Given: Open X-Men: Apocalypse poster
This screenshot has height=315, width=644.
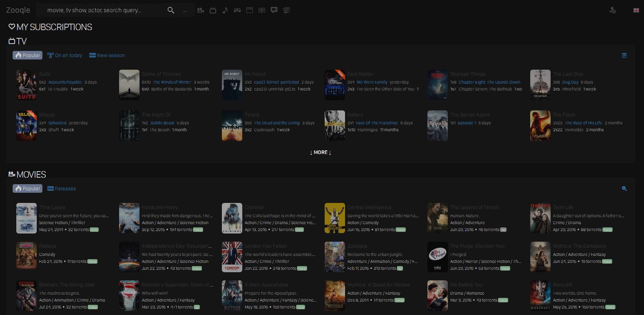Looking at the screenshot, I should coord(232,296).
